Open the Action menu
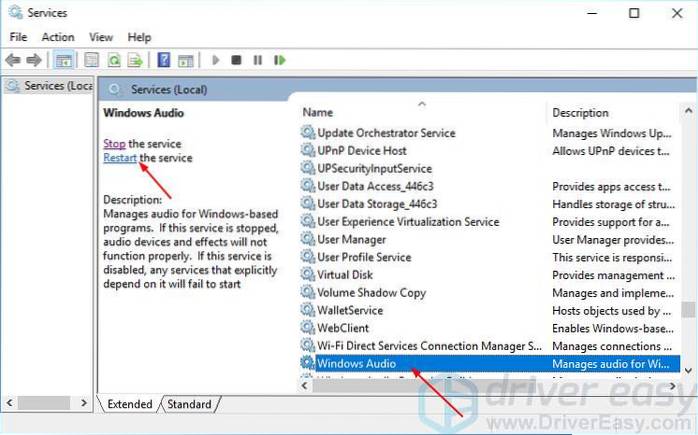This screenshot has width=698, height=435. click(x=58, y=37)
